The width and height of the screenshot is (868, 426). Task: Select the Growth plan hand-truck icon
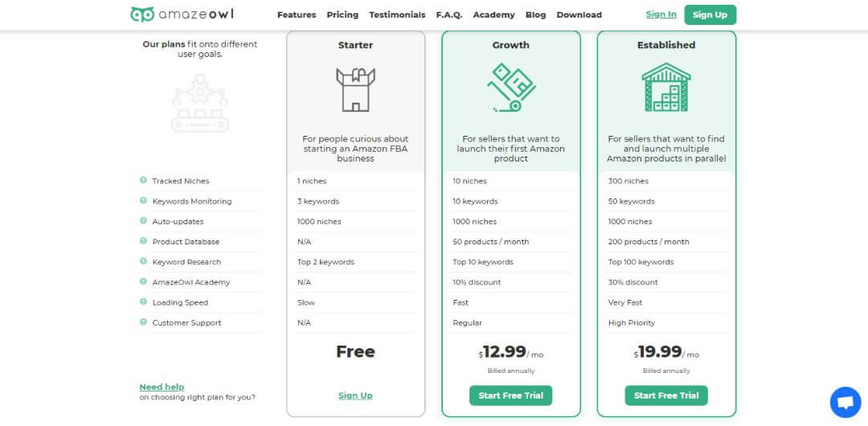[x=511, y=88]
